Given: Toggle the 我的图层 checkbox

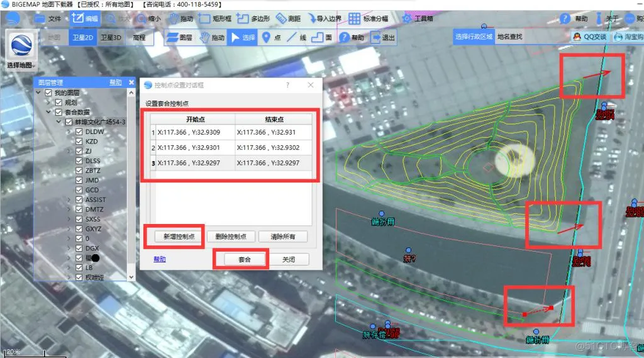Looking at the screenshot, I should [48, 93].
